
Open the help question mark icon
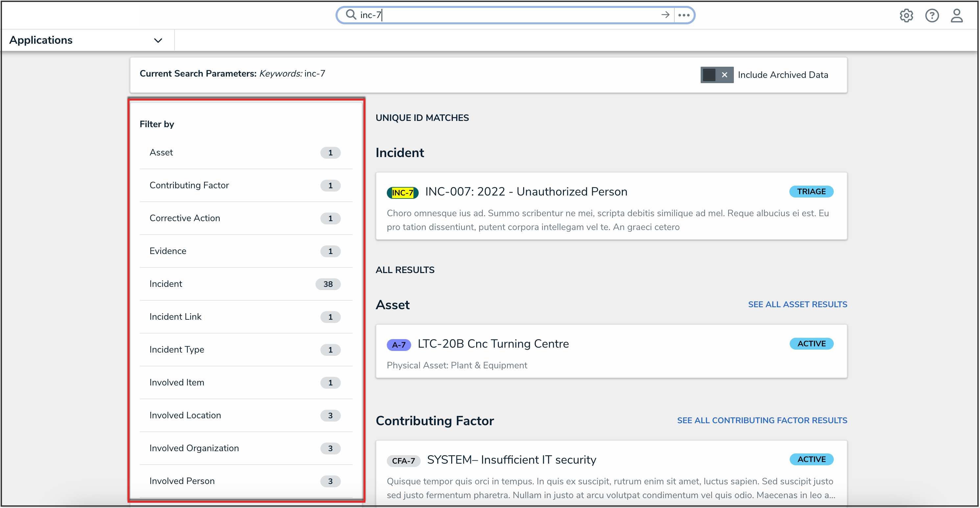click(x=932, y=15)
